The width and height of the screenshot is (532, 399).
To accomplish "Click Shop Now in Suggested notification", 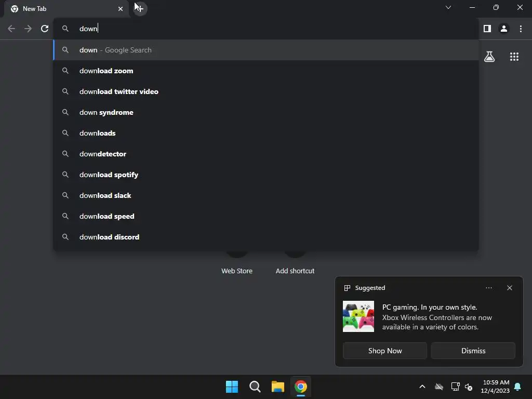I will click(385, 351).
